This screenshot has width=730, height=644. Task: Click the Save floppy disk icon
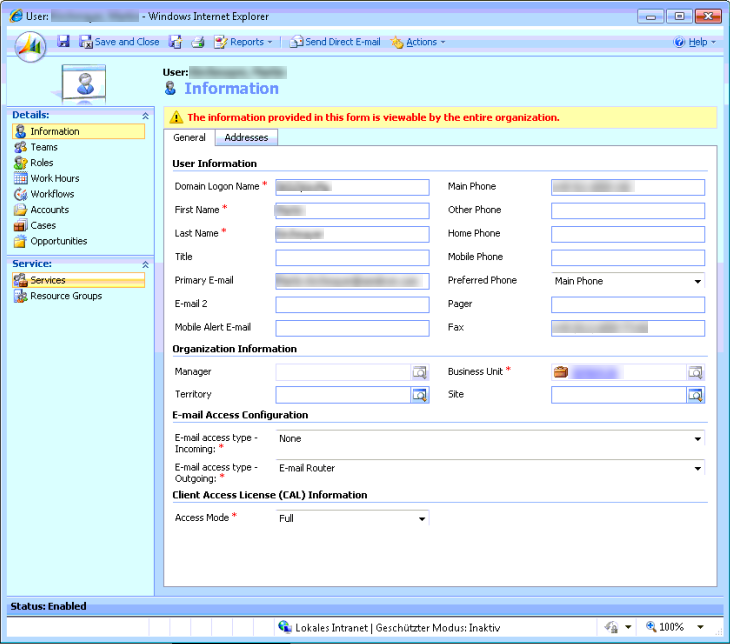[64, 42]
